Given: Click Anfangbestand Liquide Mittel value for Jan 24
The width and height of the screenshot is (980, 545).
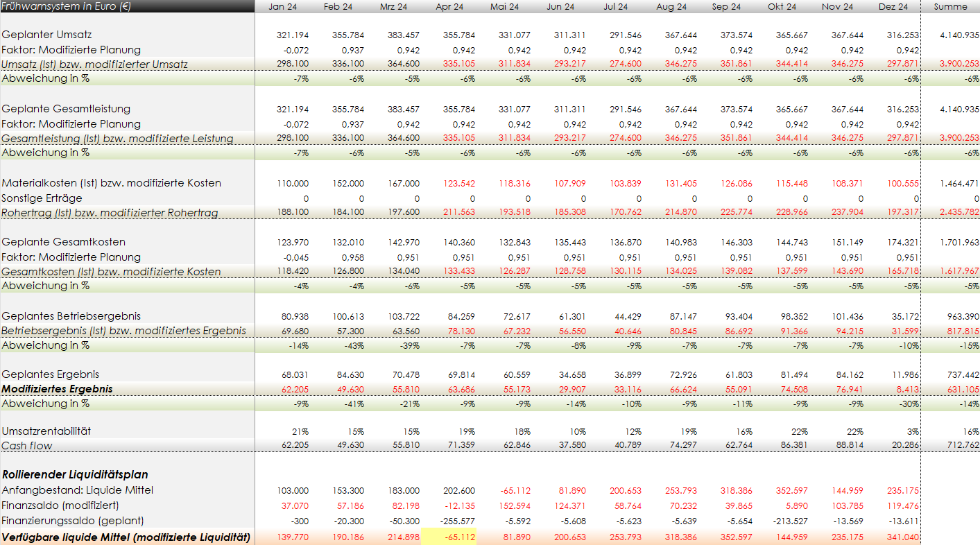Looking at the screenshot, I should [x=291, y=490].
